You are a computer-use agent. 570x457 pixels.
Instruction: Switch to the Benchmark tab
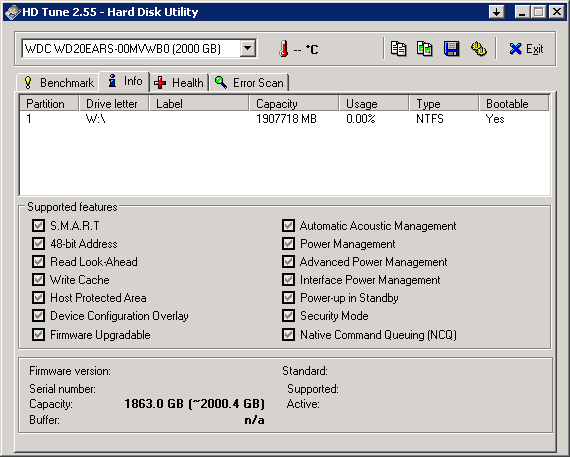[x=58, y=83]
